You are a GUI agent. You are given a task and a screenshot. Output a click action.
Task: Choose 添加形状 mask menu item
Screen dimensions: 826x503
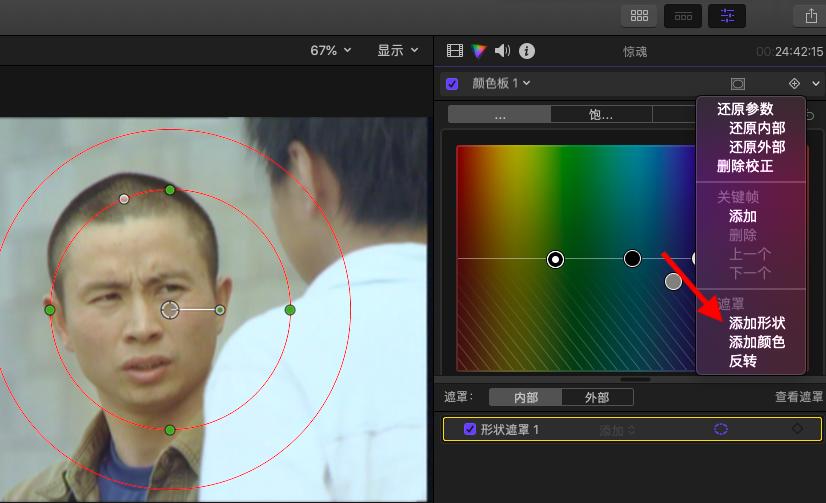click(757, 323)
